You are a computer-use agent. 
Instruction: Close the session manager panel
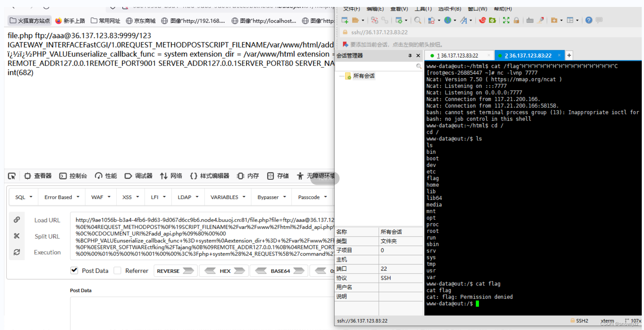(418, 56)
